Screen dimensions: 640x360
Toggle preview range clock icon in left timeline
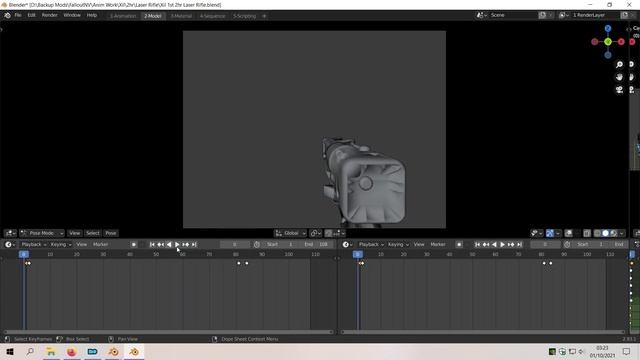(257, 244)
